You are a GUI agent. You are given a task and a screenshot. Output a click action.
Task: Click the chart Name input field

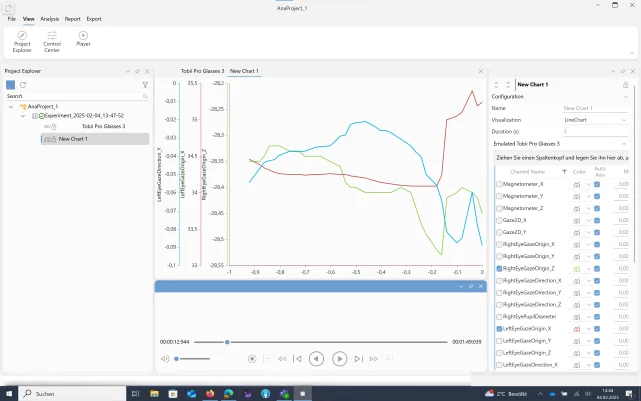point(595,108)
